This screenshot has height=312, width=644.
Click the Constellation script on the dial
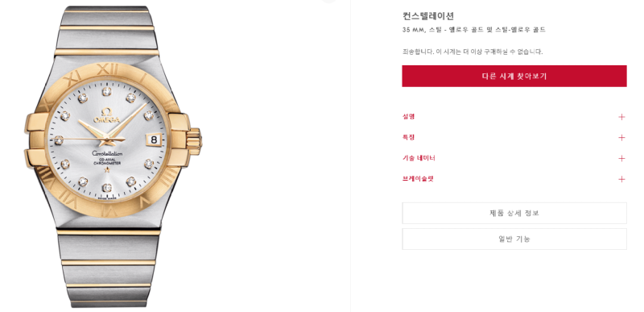point(107,153)
